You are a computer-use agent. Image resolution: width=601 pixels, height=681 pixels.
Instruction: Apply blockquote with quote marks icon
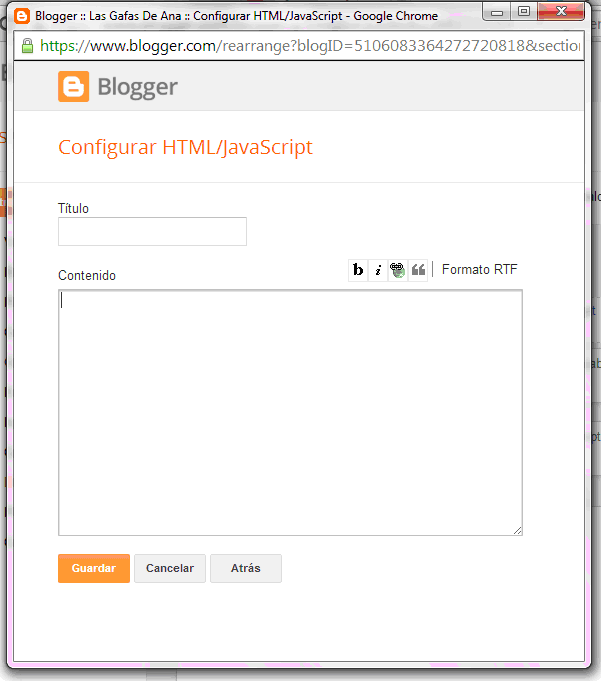[x=418, y=270]
